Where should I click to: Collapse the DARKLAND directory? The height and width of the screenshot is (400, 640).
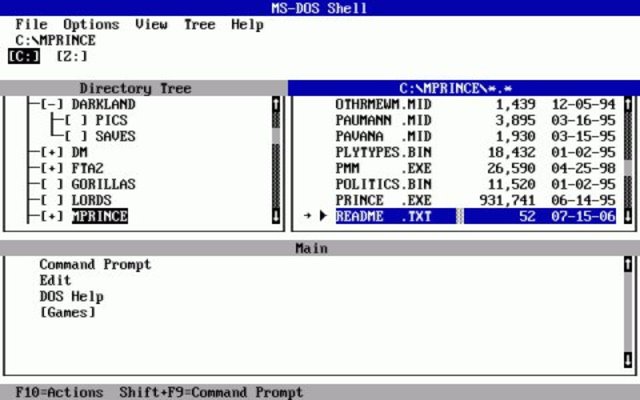click(52, 104)
